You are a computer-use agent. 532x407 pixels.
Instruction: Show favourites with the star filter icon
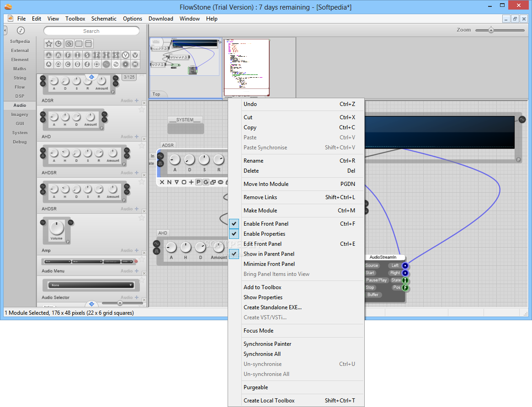[49, 43]
